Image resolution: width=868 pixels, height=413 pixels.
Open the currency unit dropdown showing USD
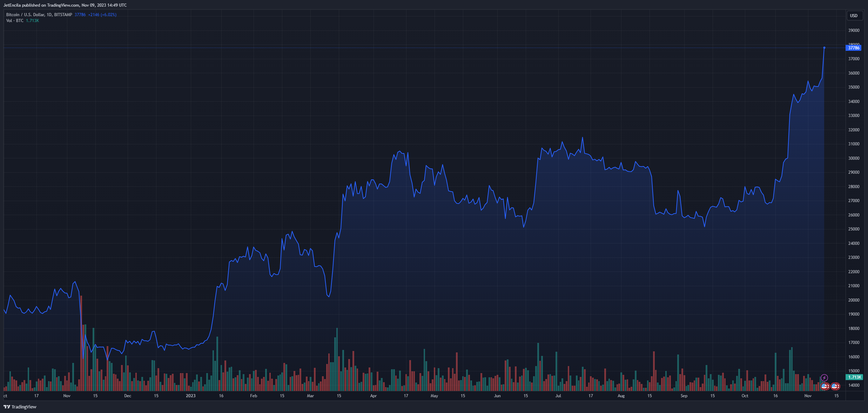tap(854, 15)
